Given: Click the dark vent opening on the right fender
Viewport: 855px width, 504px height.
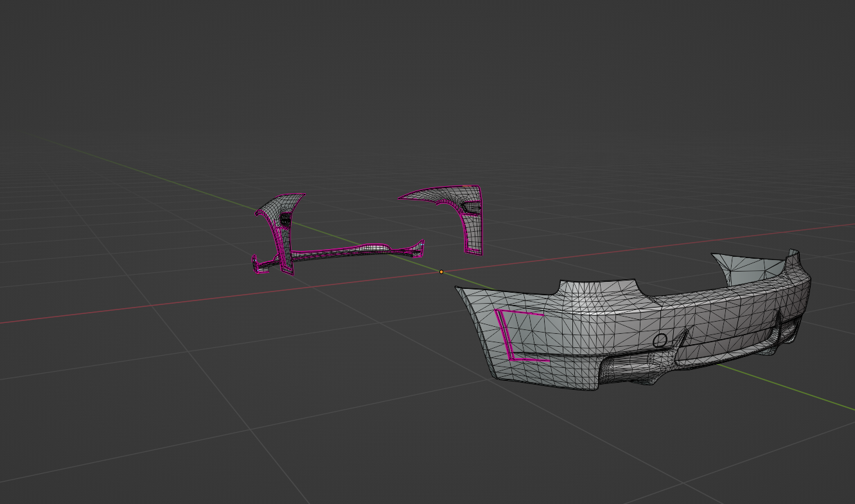Looking at the screenshot, I should [471, 205].
